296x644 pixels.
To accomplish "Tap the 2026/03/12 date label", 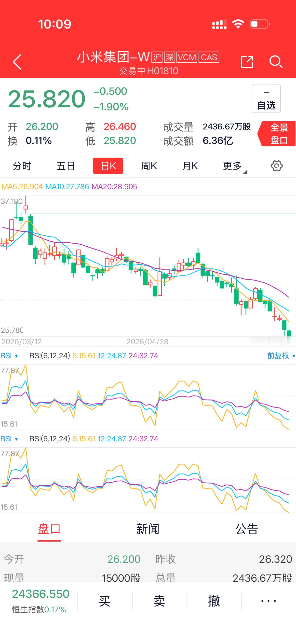I will 22,342.
